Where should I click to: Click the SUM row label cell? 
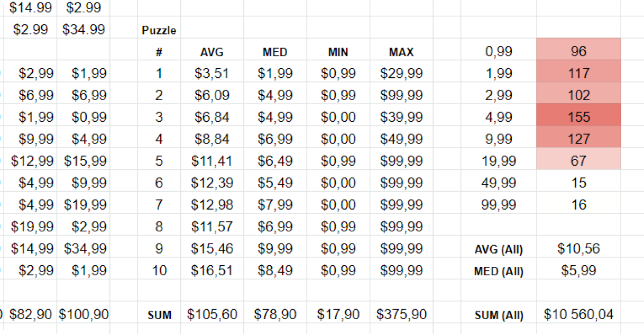click(x=159, y=315)
